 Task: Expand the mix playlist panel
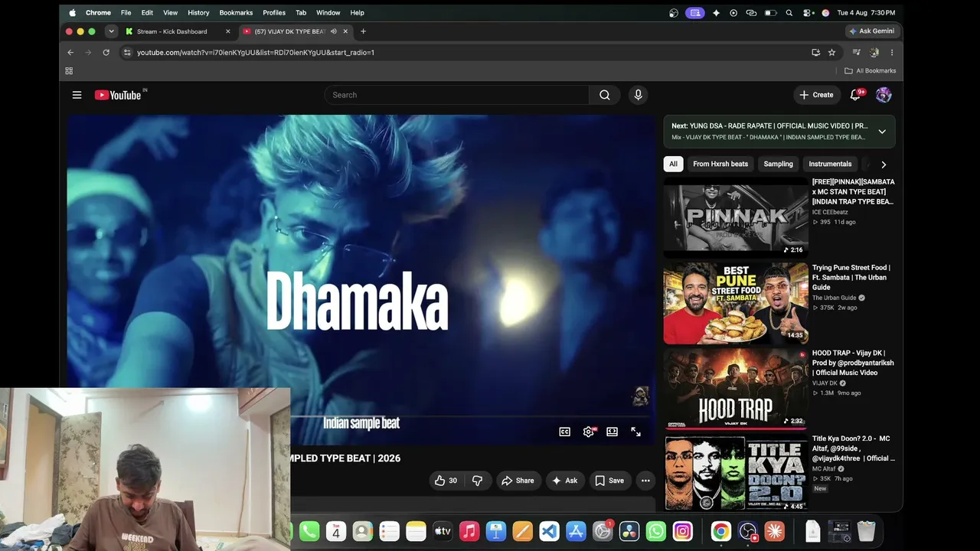pos(882,132)
